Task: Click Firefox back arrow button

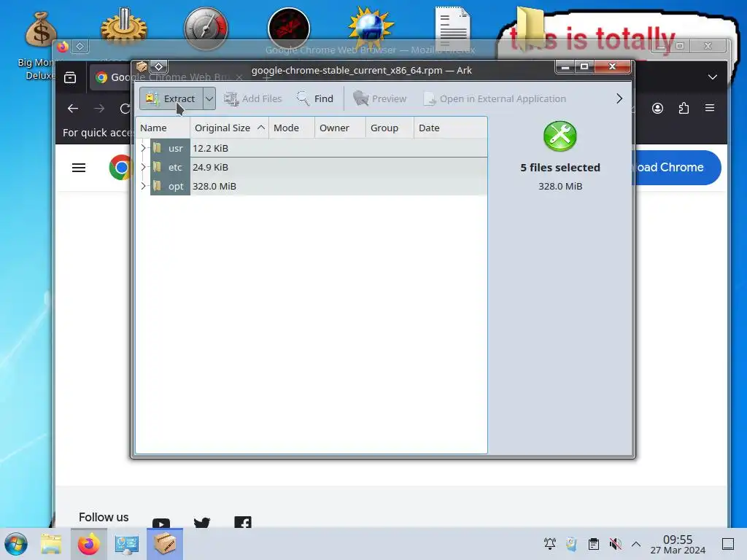Action: (73, 109)
